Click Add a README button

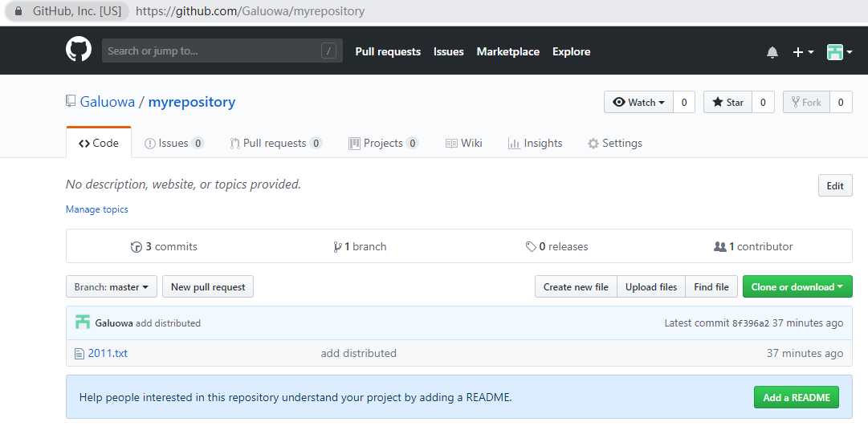[x=796, y=397]
